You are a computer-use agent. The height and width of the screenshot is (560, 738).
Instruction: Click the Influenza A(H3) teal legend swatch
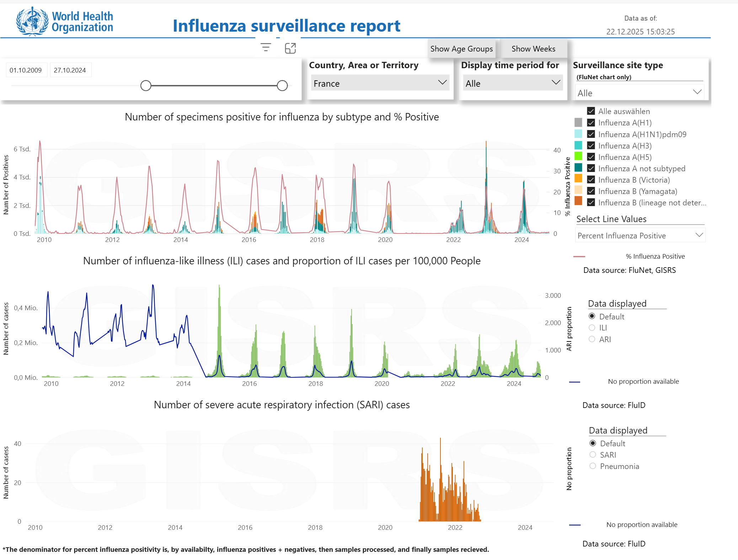[578, 145]
